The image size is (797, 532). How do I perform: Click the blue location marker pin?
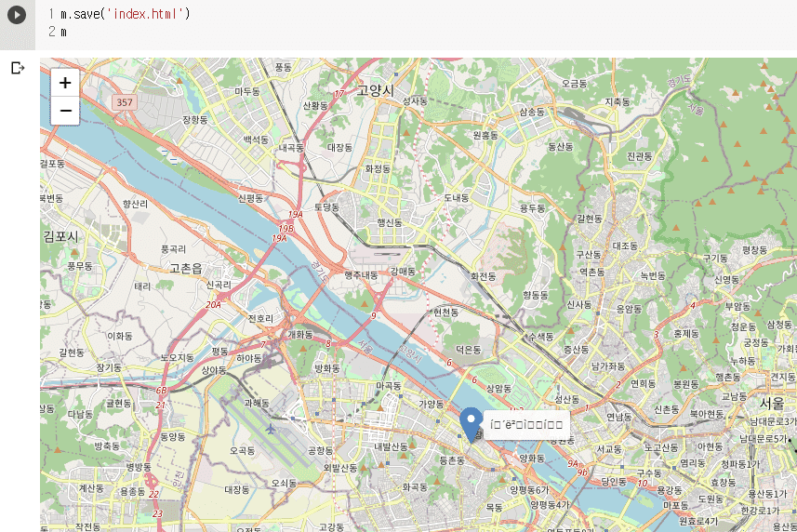click(x=472, y=425)
